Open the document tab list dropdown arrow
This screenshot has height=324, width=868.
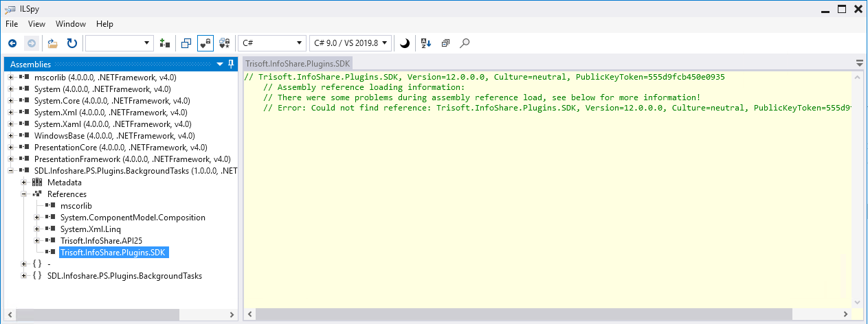click(x=859, y=63)
